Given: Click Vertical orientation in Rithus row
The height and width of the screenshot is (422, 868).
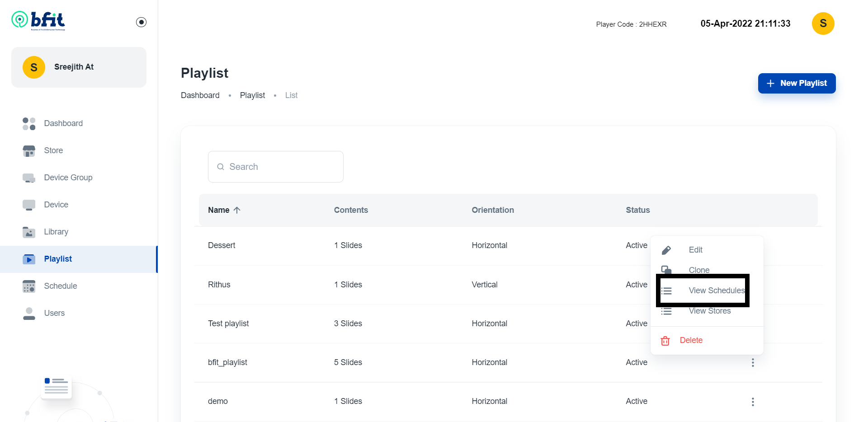Looking at the screenshot, I should click(x=485, y=285).
